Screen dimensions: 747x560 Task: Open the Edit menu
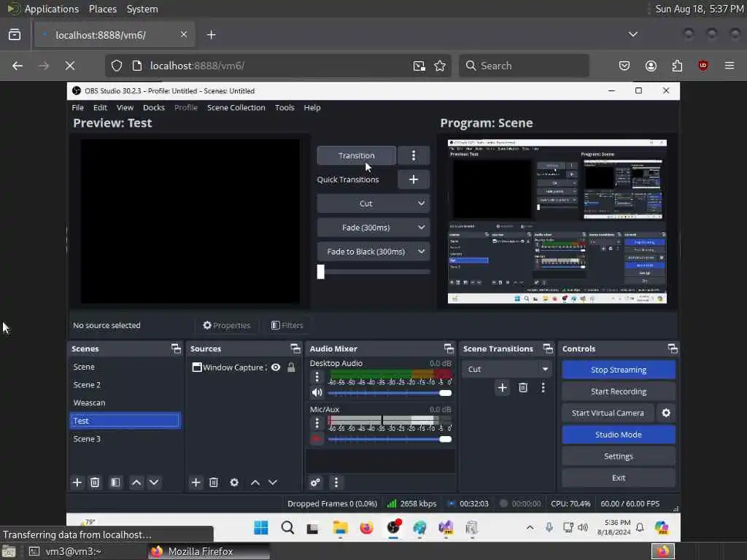click(x=100, y=108)
